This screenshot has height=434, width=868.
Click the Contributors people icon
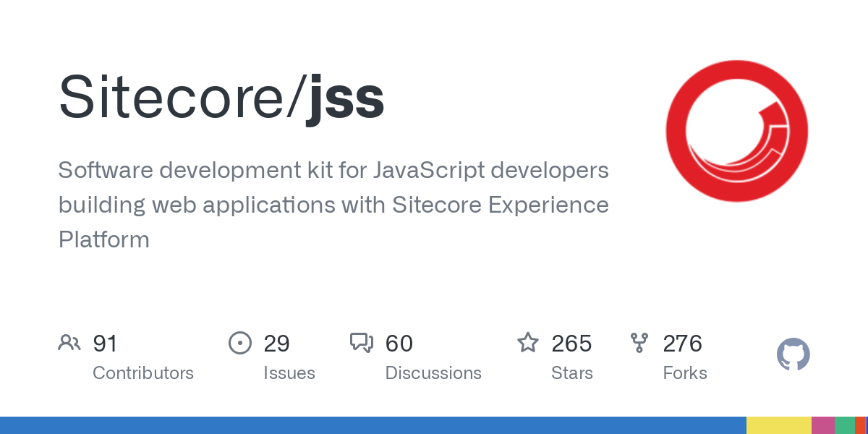[69, 343]
